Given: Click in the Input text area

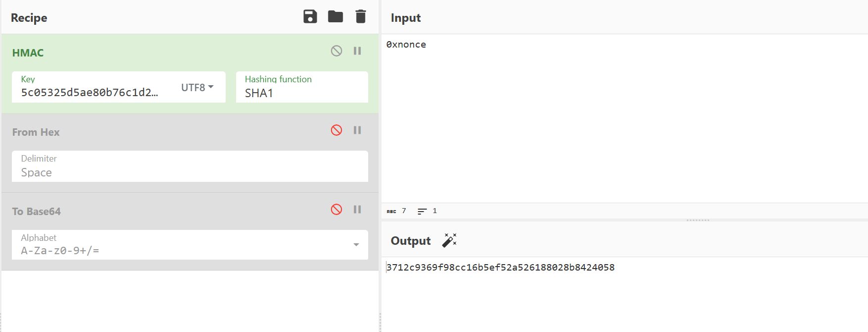Looking at the screenshot, I should [624, 119].
